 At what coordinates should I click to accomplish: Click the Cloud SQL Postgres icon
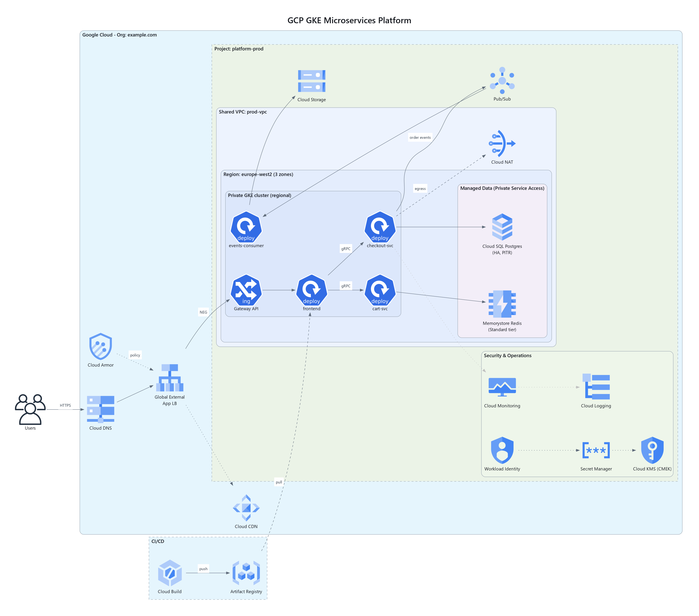click(x=502, y=227)
